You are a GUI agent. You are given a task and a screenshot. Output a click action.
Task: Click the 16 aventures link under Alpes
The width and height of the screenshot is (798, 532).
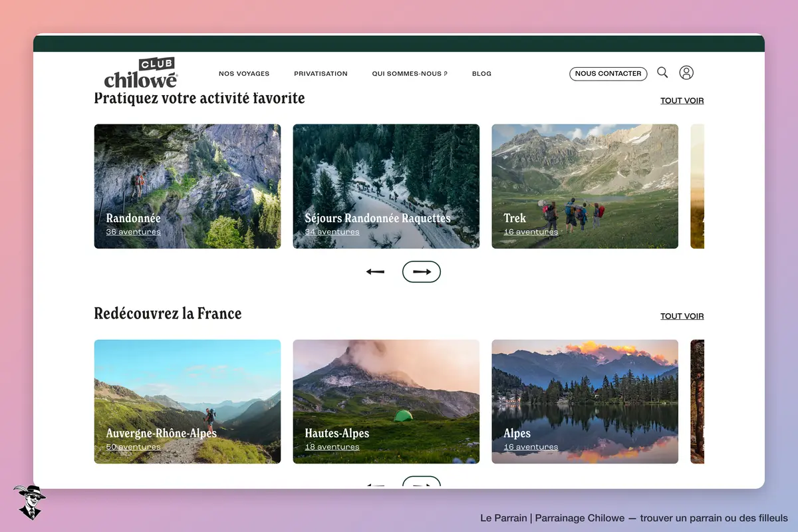pos(531,448)
